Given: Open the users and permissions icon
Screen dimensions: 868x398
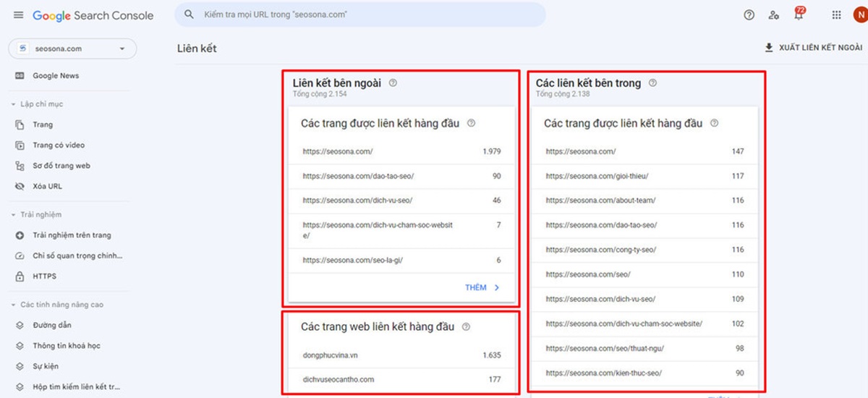Looking at the screenshot, I should [774, 15].
